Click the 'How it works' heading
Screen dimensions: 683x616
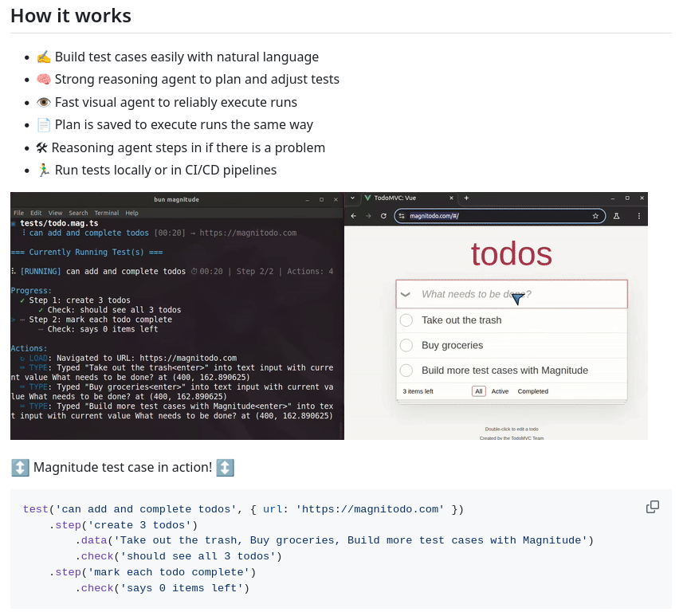[x=71, y=16]
